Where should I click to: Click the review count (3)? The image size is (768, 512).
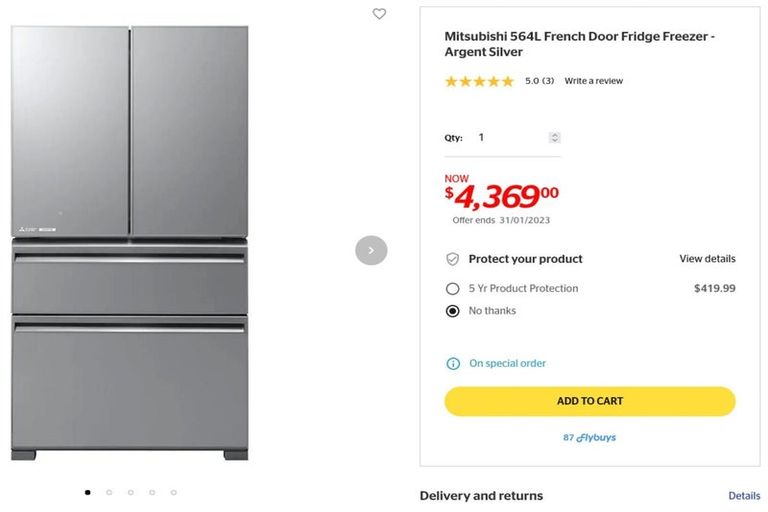[548, 81]
